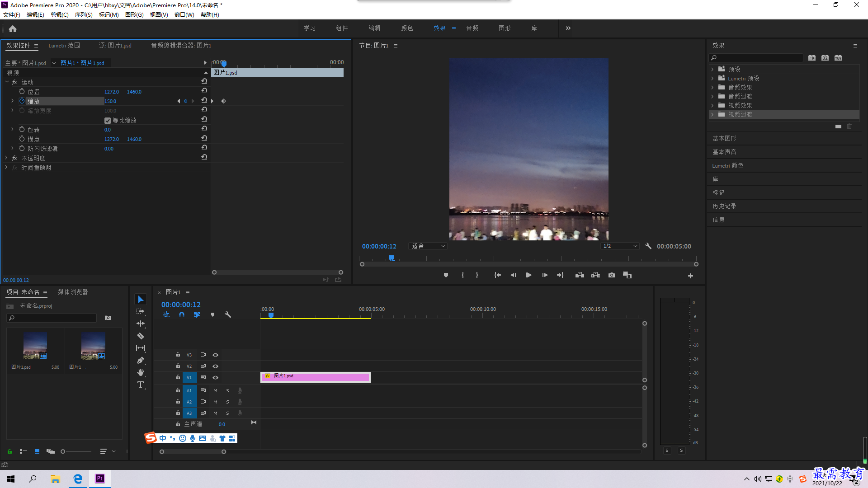Click Mark Out bracket button

click(x=477, y=275)
